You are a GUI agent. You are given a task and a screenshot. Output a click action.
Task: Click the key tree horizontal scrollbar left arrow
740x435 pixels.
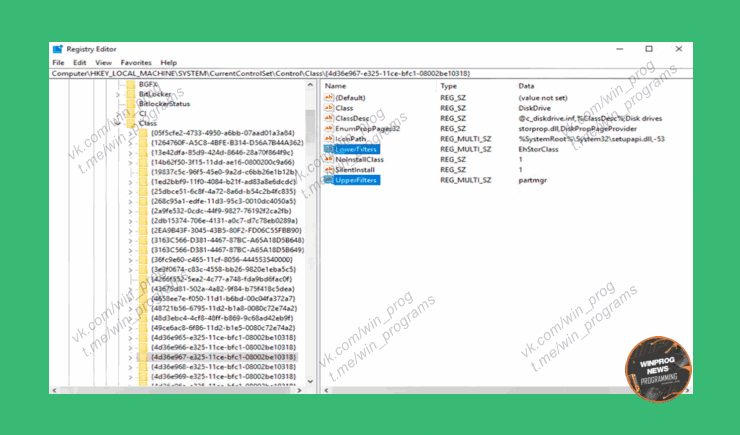(x=54, y=390)
